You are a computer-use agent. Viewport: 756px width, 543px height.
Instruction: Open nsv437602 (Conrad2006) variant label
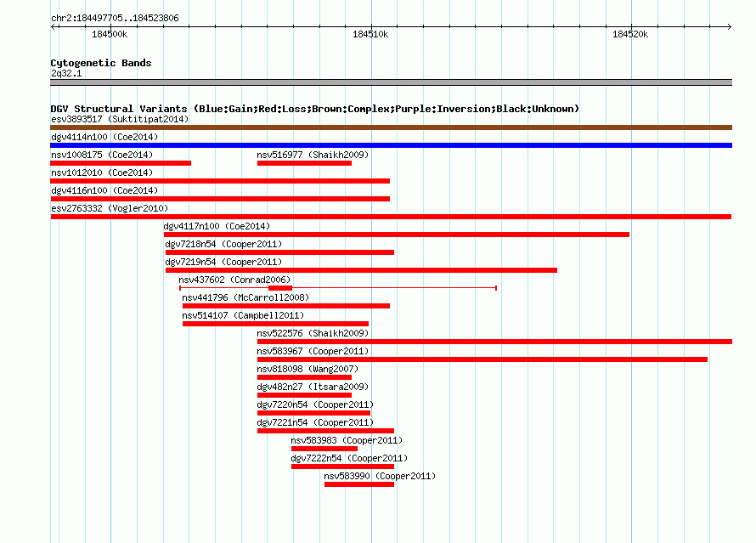coord(234,280)
